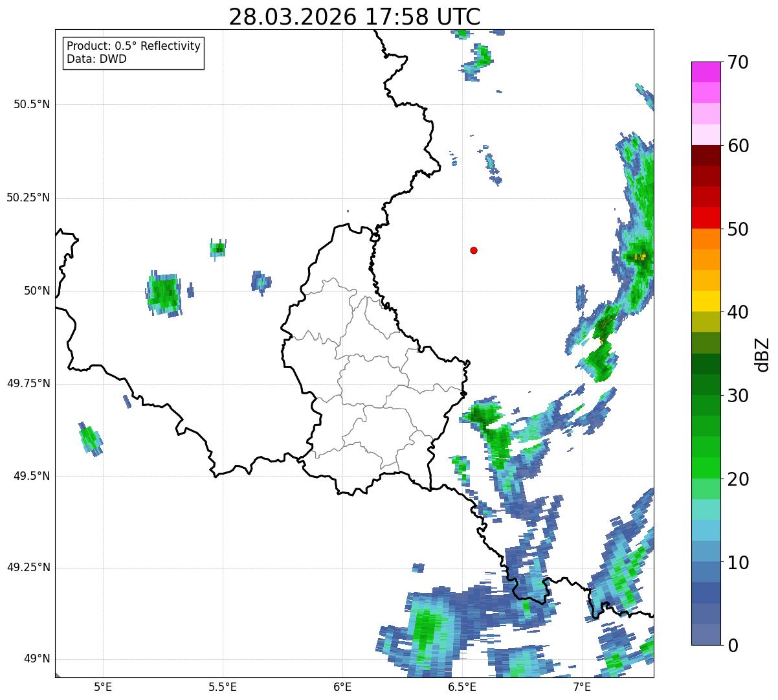Screen dimensions: 778x700
Task: Click the dBZ colorbar axis label
Action: pyautogui.click(x=763, y=354)
